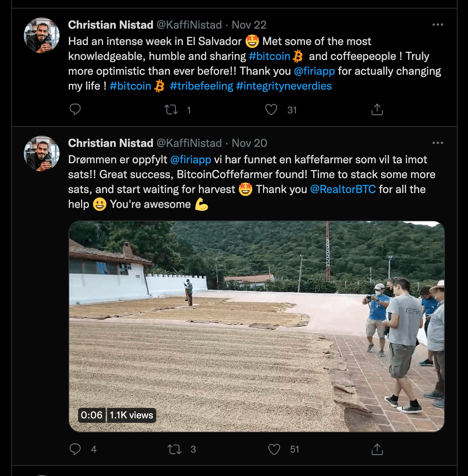Image resolution: width=468 pixels, height=476 pixels.
Task: Open the #integrityneverdies hashtag
Action: tap(284, 86)
